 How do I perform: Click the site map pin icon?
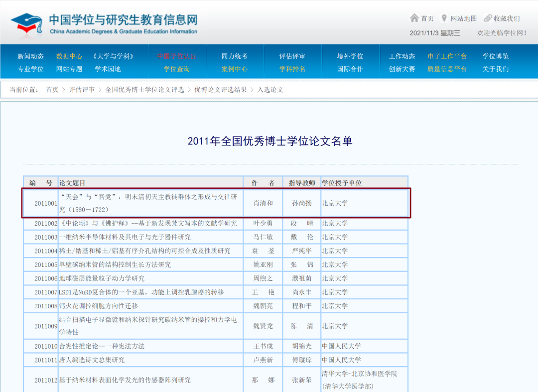pos(444,18)
